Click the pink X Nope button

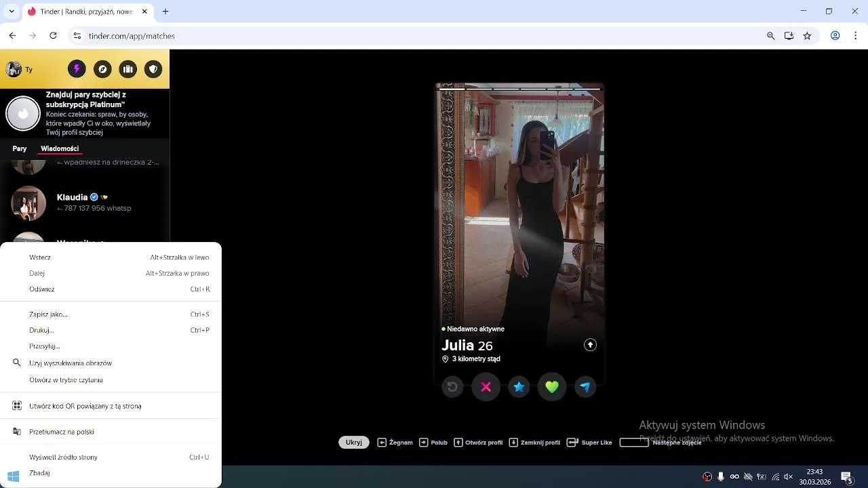(x=486, y=387)
